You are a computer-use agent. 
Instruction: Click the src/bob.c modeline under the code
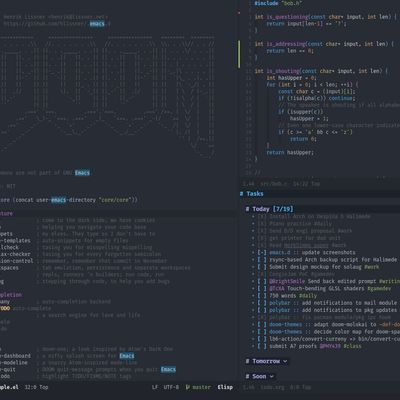[x=281, y=184]
